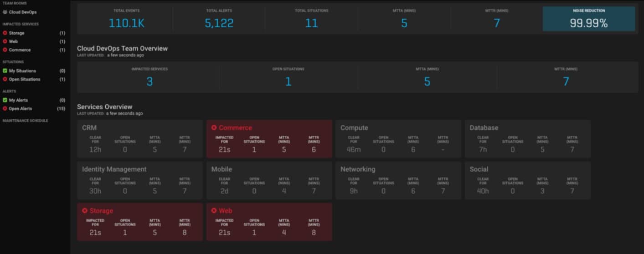Viewport: 644px width, 254px height.
Task: Click Open Situations value 1 in team overview
Action: (288, 81)
